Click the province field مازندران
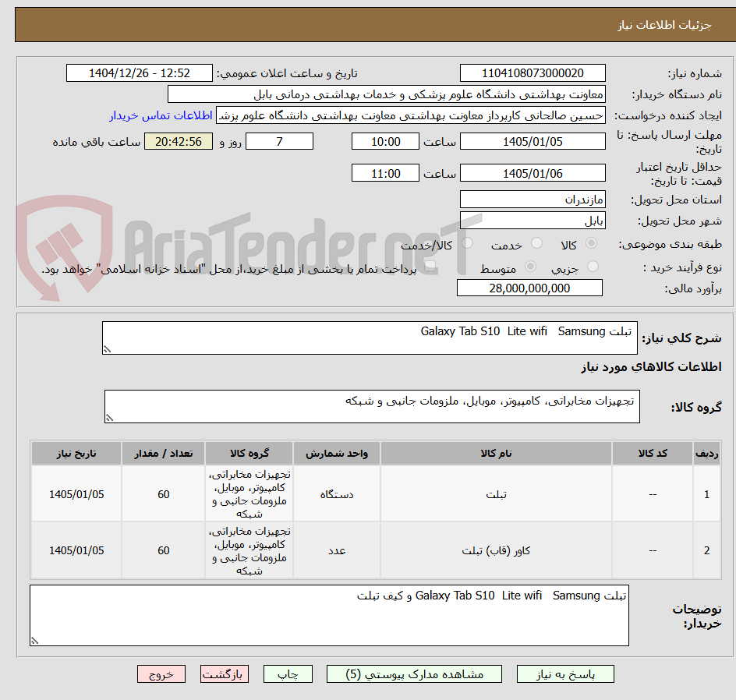Image resolution: width=736 pixels, height=700 pixels. (x=533, y=200)
